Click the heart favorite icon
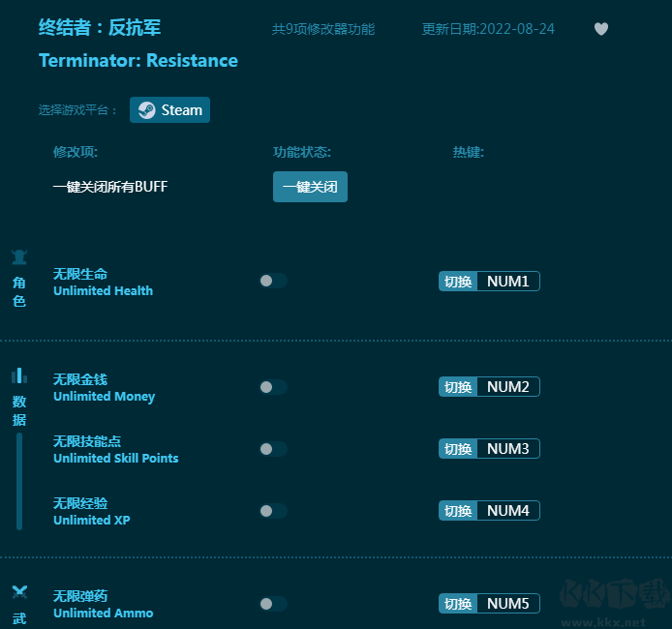Image resolution: width=672 pixels, height=629 pixels. coord(601,29)
